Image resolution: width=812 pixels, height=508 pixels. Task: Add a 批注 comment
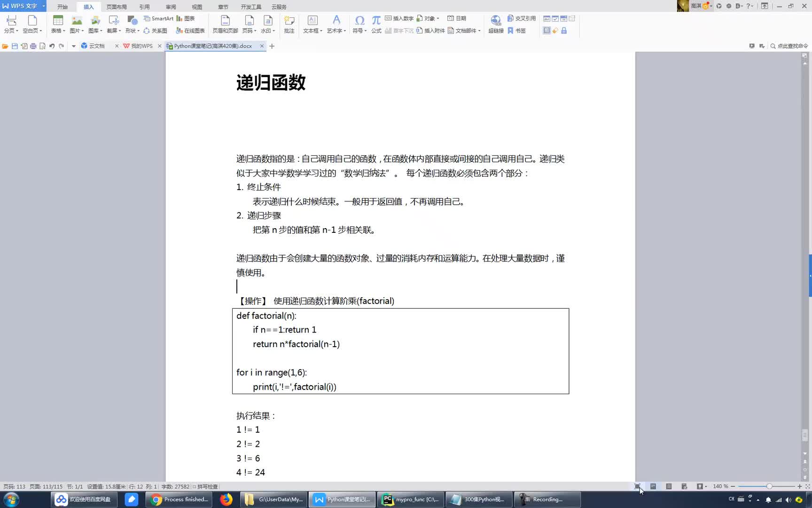(x=289, y=24)
